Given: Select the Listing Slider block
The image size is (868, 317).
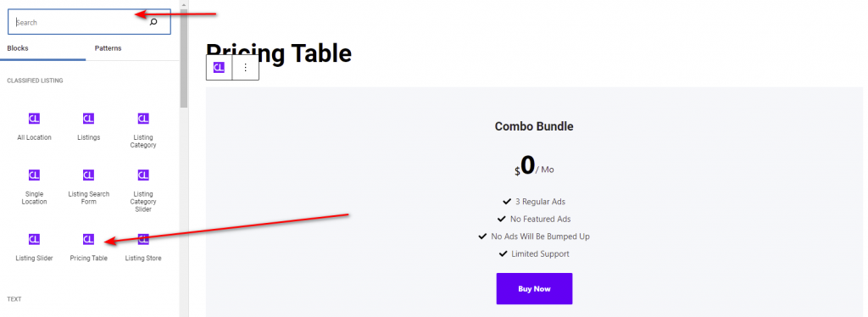Looking at the screenshot, I should [x=34, y=247].
